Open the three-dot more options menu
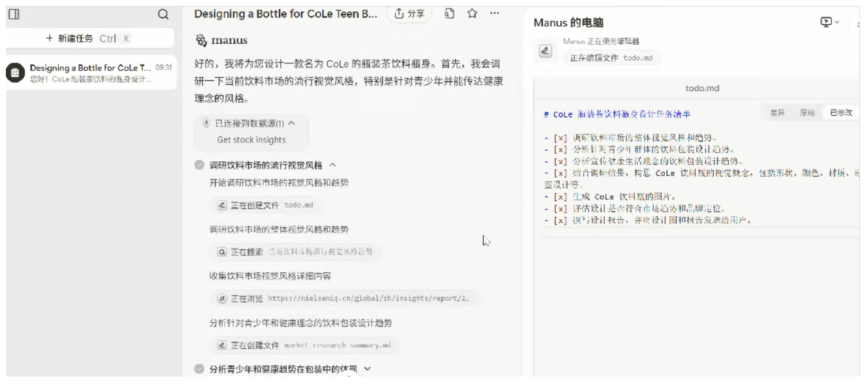The width and height of the screenshot is (868, 391). 494,13
